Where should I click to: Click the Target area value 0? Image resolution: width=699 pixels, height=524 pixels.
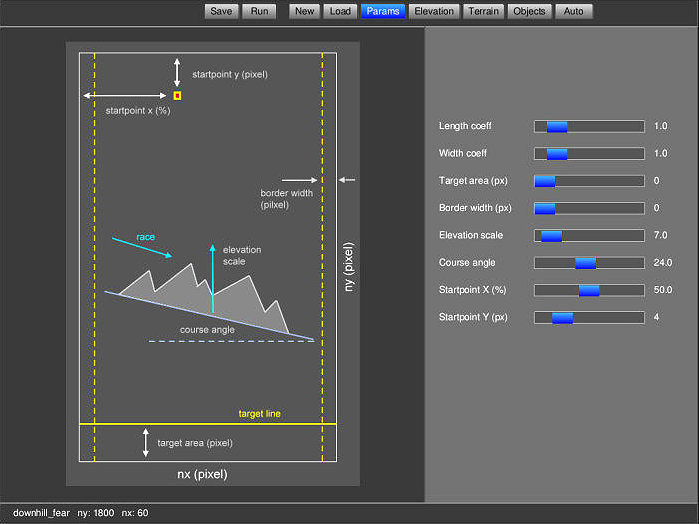tap(656, 181)
